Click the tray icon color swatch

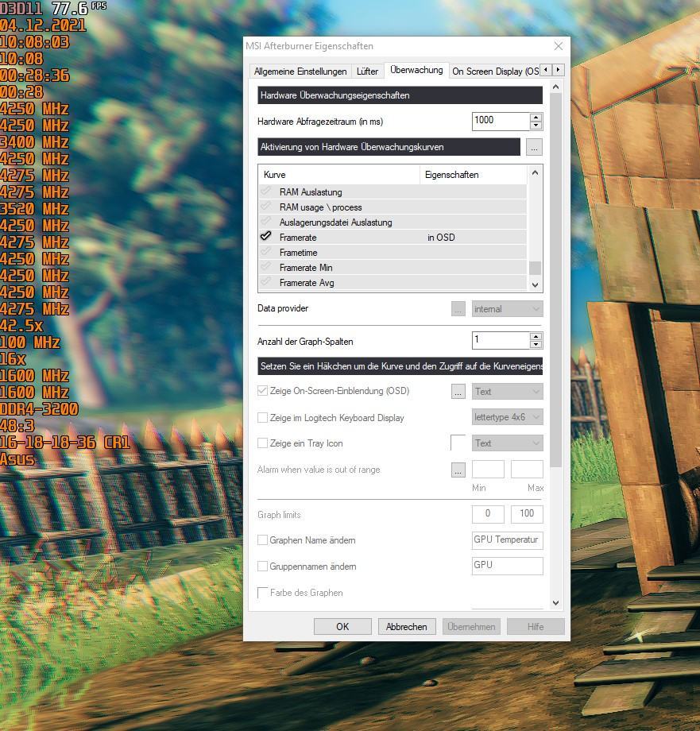(458, 443)
